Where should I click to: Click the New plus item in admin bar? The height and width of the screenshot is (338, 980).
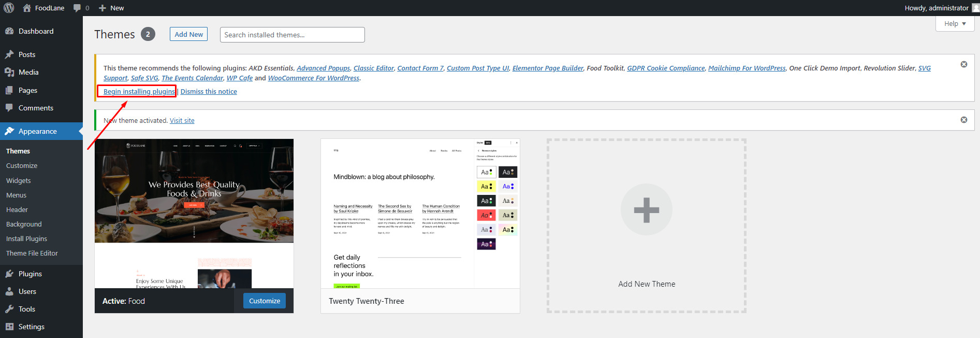point(111,8)
